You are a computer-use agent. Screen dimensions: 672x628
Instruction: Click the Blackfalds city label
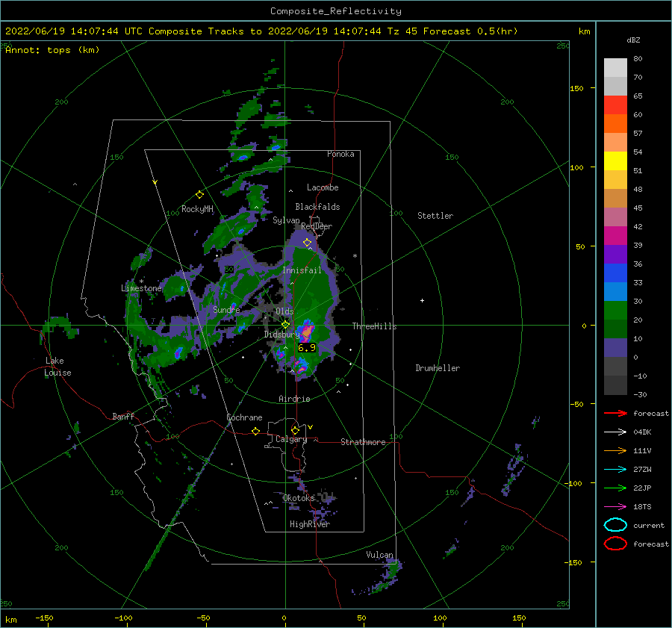[x=317, y=207]
